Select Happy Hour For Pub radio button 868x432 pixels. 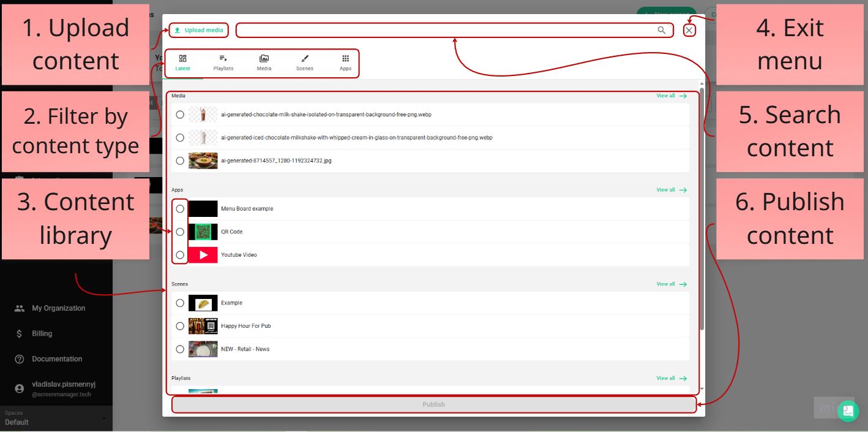tap(180, 326)
